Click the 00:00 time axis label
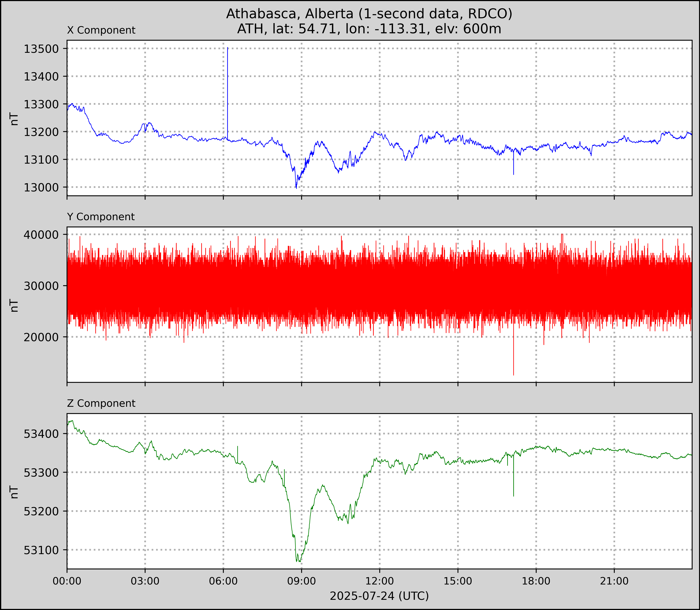The image size is (700, 610). pos(67,581)
